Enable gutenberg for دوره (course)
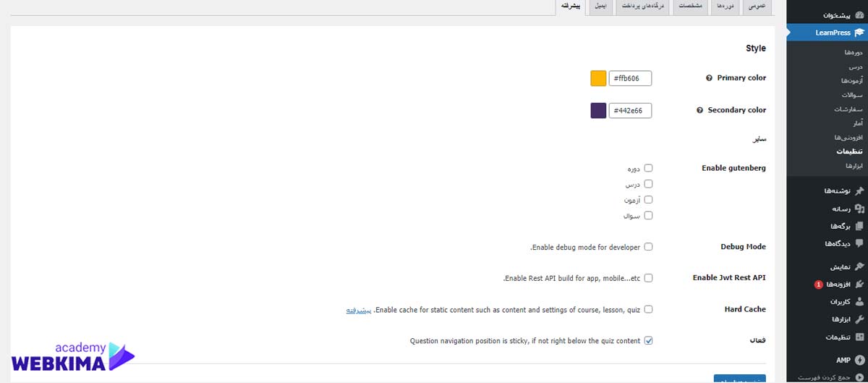868x383 pixels. point(648,168)
